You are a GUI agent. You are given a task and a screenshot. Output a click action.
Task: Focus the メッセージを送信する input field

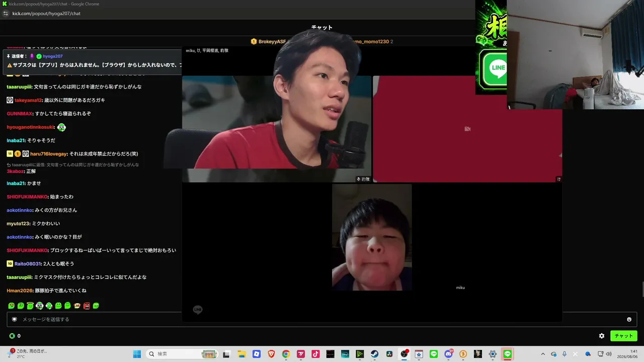322,319
